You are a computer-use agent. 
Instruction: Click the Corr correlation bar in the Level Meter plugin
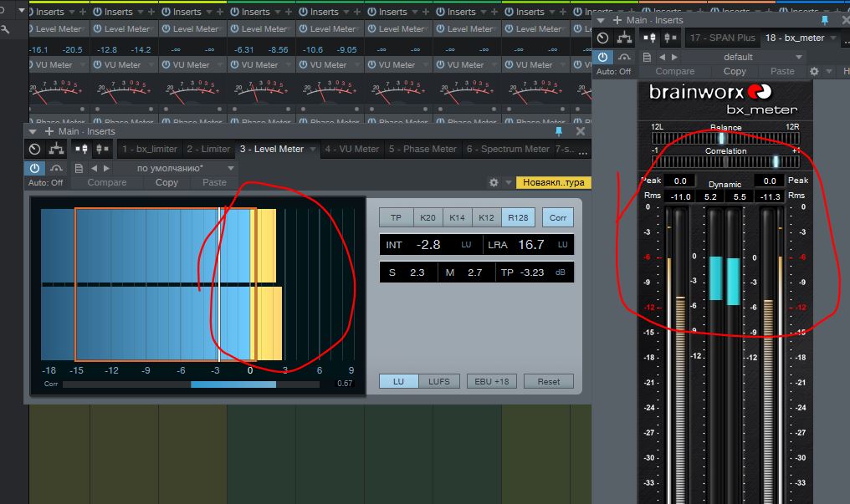(x=191, y=384)
